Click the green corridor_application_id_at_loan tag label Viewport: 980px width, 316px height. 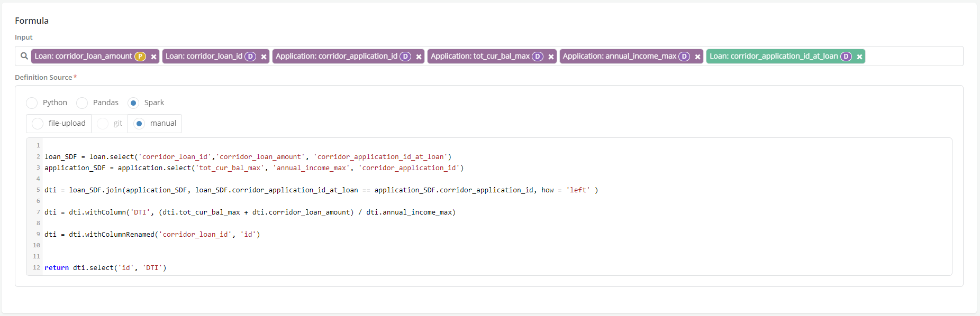[x=773, y=56]
